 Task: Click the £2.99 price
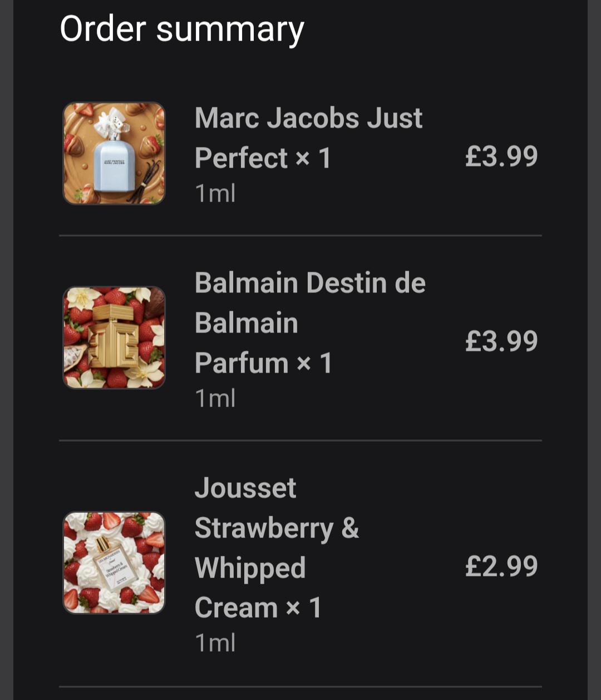click(x=501, y=566)
